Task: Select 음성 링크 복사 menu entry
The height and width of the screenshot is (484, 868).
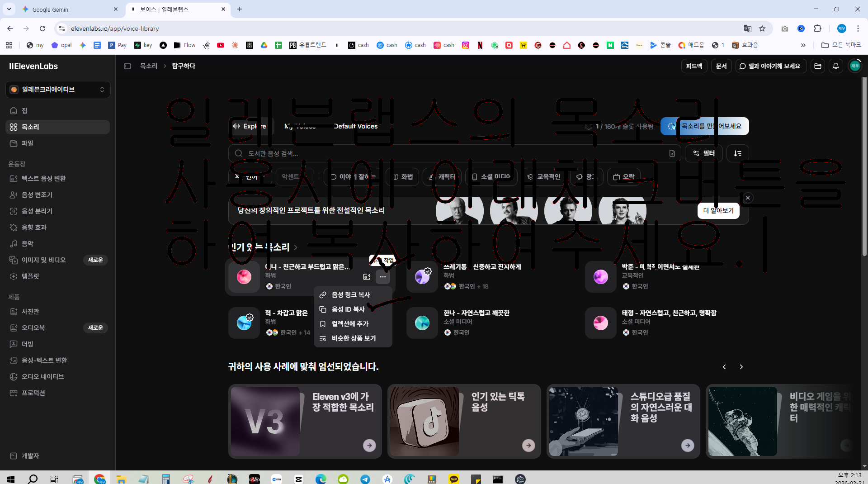Action: (353, 295)
